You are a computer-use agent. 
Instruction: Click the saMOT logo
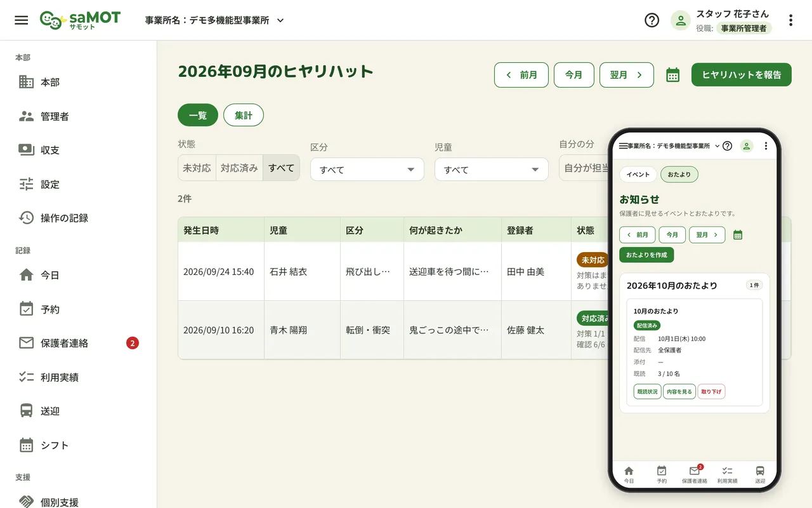pos(80,20)
